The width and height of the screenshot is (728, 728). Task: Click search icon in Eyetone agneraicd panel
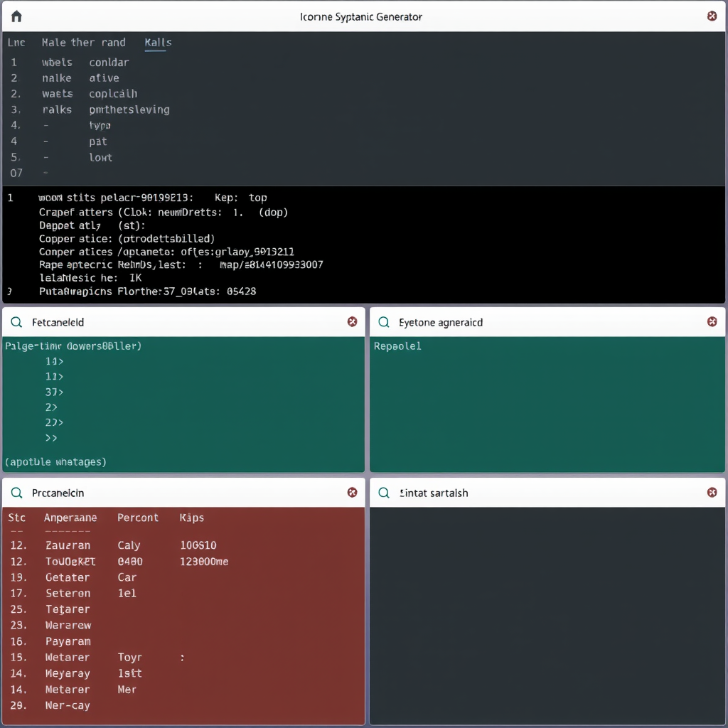384,322
